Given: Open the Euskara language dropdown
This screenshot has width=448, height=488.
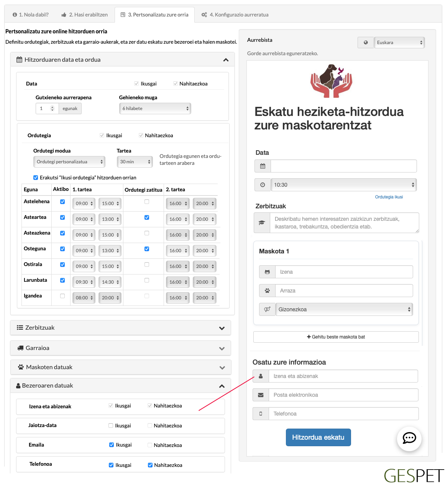Looking at the screenshot, I should click(399, 43).
